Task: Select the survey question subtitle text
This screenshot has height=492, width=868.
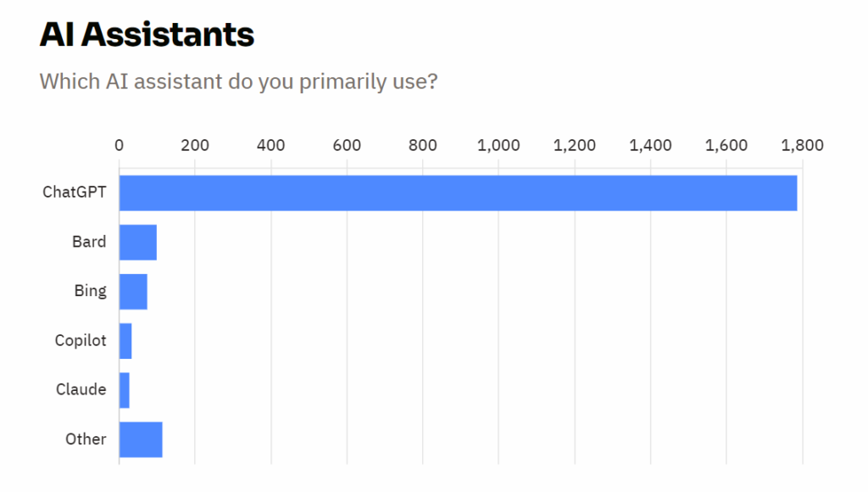Action: (x=238, y=82)
